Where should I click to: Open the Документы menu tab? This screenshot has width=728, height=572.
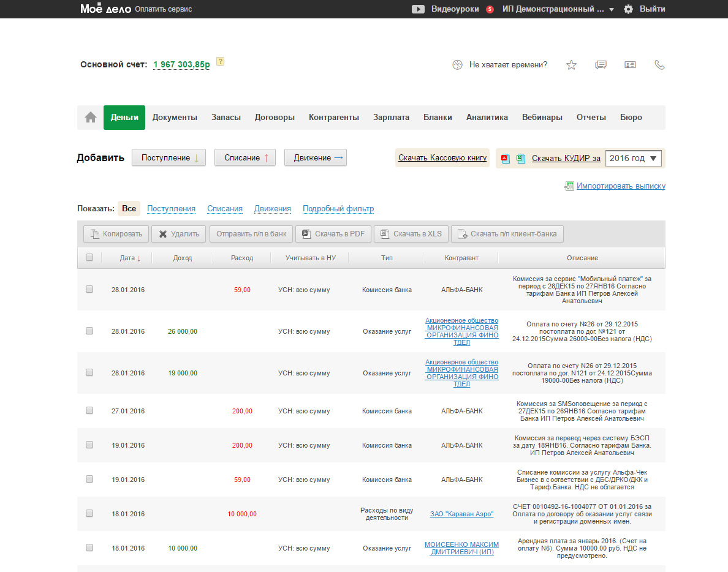[x=175, y=118]
